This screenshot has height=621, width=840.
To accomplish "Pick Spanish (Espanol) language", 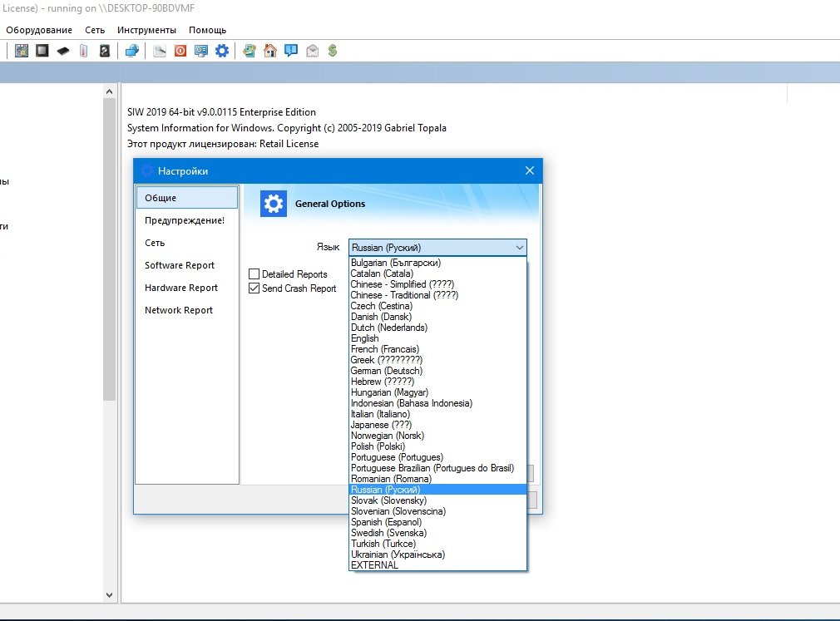I will pos(437,522).
